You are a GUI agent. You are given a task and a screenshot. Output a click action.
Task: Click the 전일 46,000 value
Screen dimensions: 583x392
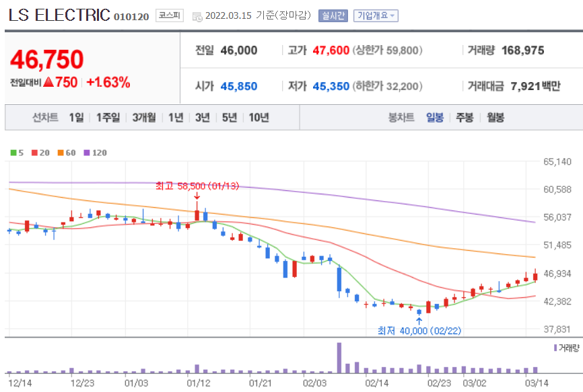(x=239, y=50)
